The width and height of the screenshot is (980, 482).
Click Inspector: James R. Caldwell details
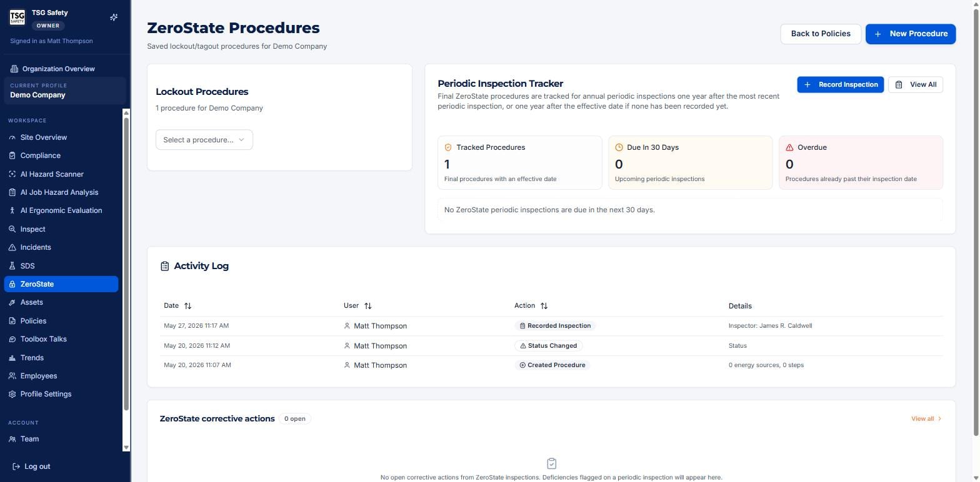pos(770,326)
